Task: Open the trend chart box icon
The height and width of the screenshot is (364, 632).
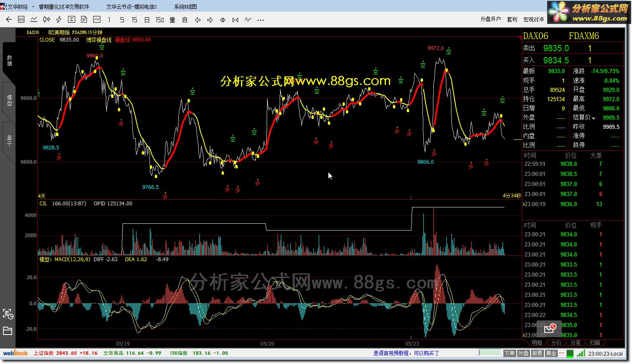Action: tap(97, 20)
